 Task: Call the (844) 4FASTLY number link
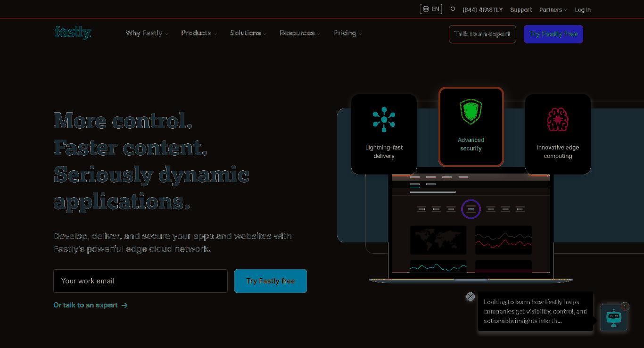pos(483,9)
